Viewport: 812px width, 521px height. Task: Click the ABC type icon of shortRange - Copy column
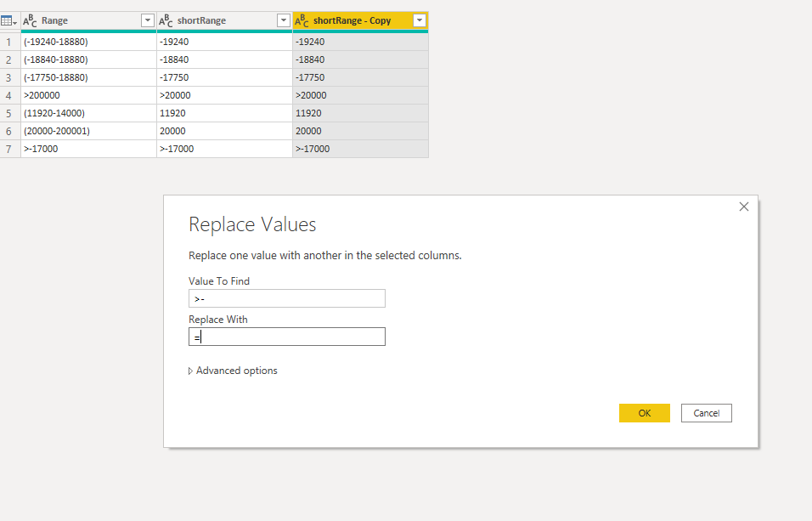302,20
